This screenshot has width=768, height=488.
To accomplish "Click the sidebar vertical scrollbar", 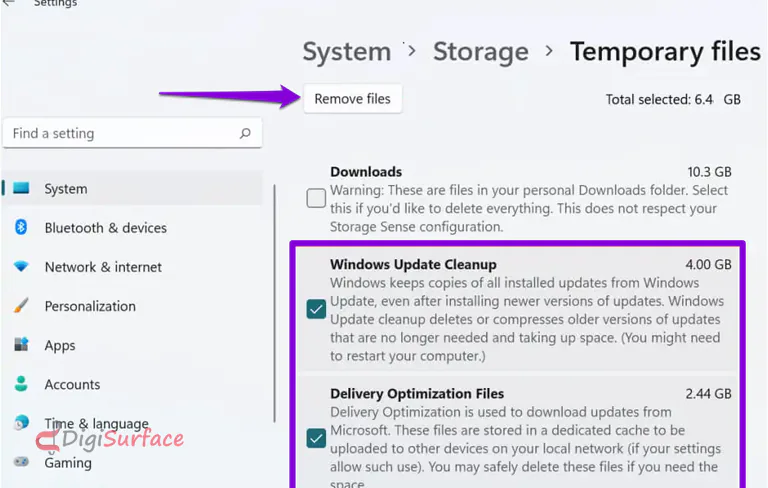I will coord(275,304).
